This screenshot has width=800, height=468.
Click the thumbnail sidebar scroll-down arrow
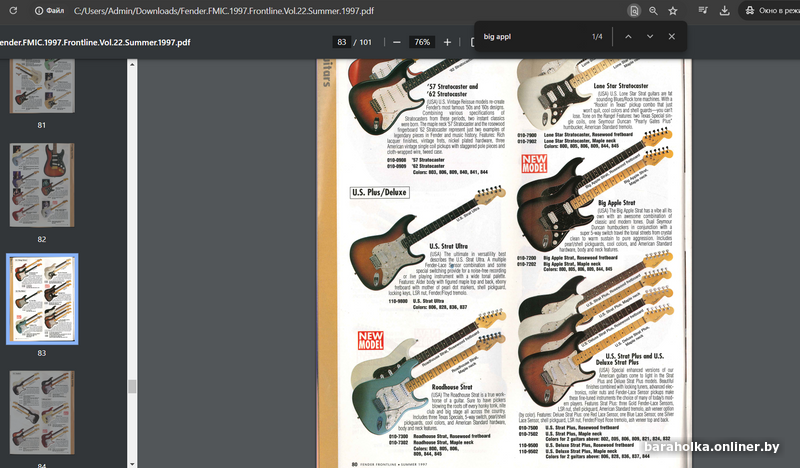point(132,463)
